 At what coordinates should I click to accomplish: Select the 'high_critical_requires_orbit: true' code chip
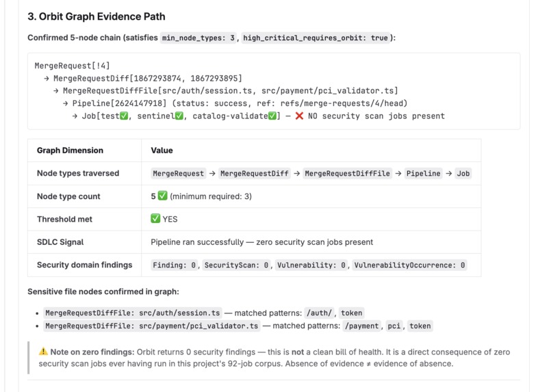(316, 38)
